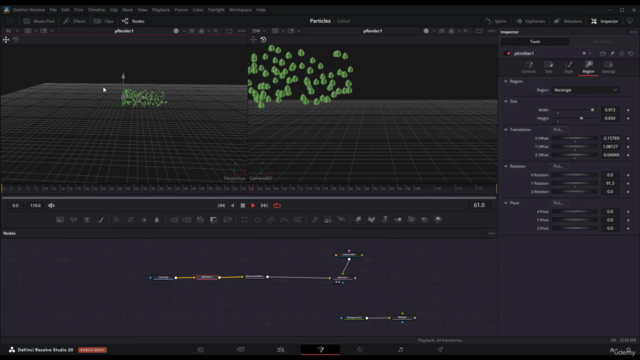This screenshot has width=640, height=360.
Task: Open the File menu
Action: click(x=53, y=10)
